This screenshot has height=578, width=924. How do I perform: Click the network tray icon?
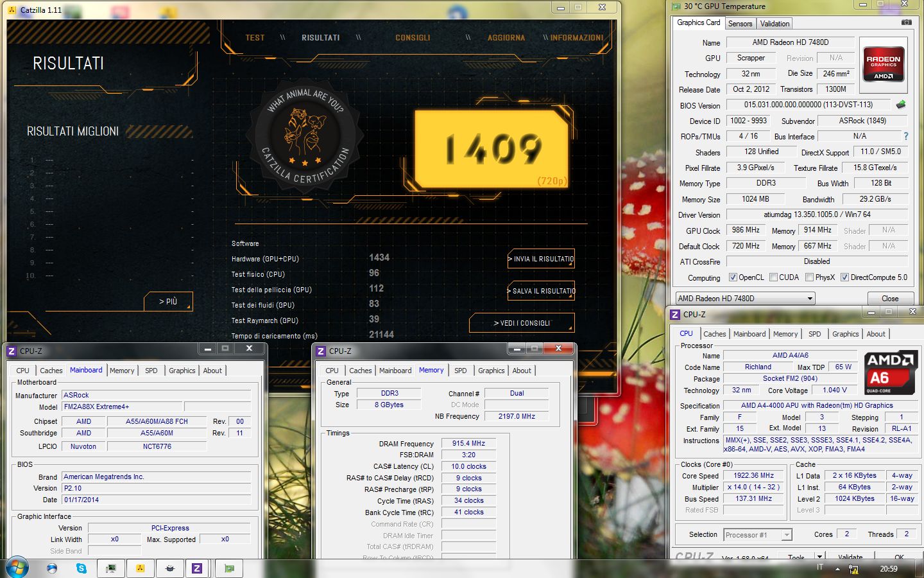coord(853,568)
